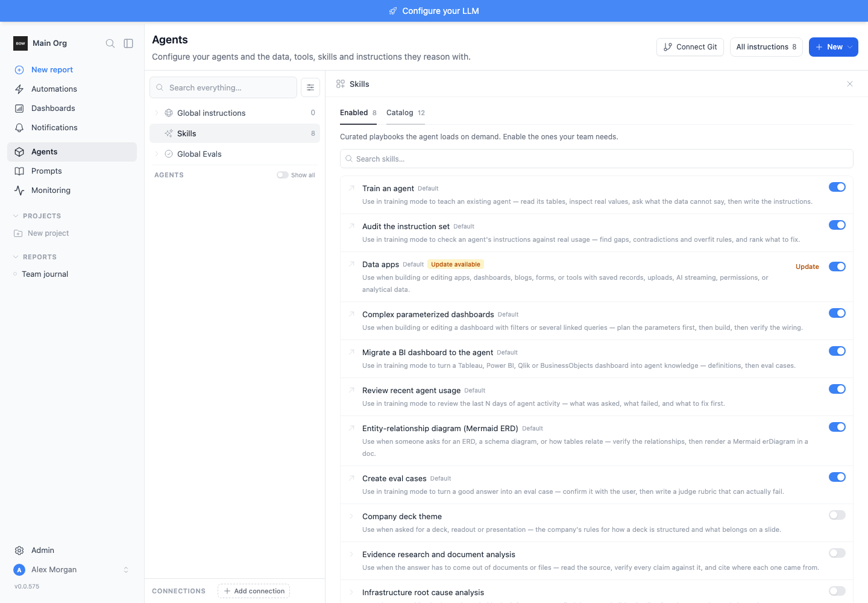Image resolution: width=868 pixels, height=603 pixels.
Task: Collapse the sidebar with the panel icon
Action: [128, 43]
